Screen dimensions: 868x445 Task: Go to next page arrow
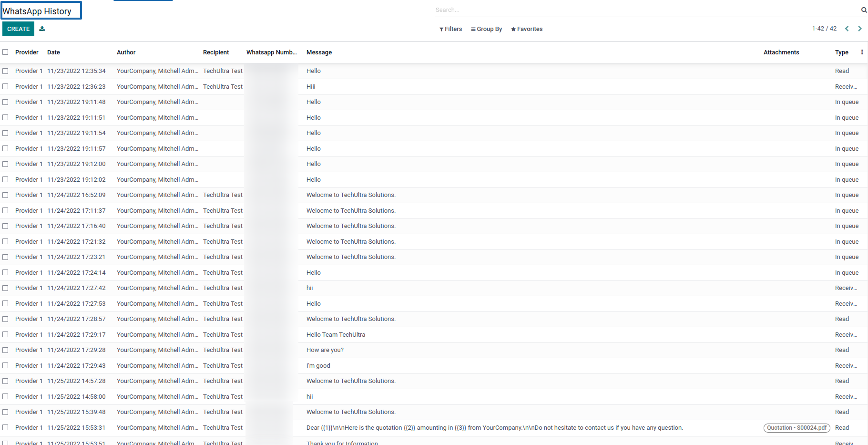[x=860, y=29]
